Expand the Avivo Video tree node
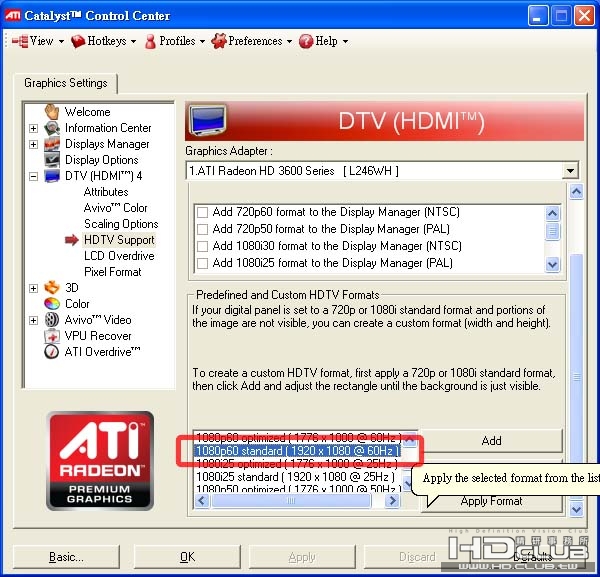This screenshot has width=600, height=577. (34, 320)
